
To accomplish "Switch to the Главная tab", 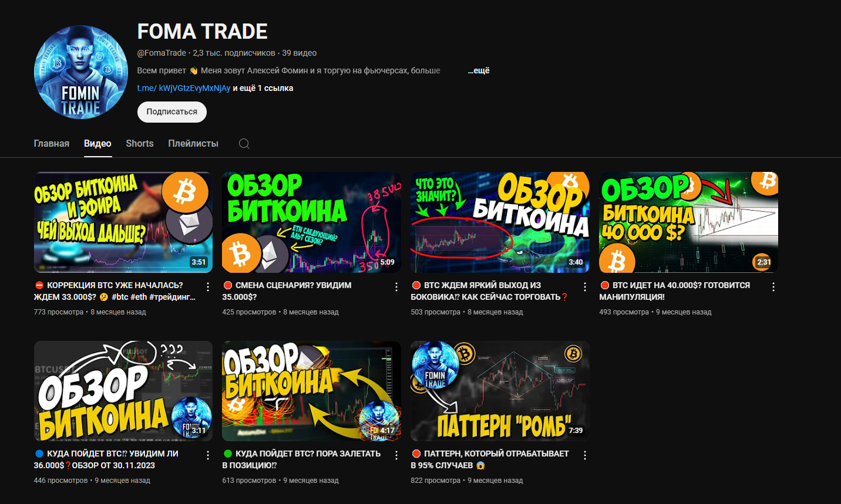I will [52, 144].
